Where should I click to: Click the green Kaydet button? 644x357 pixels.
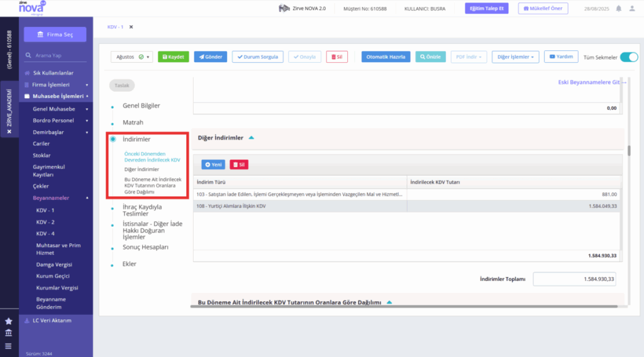click(174, 57)
